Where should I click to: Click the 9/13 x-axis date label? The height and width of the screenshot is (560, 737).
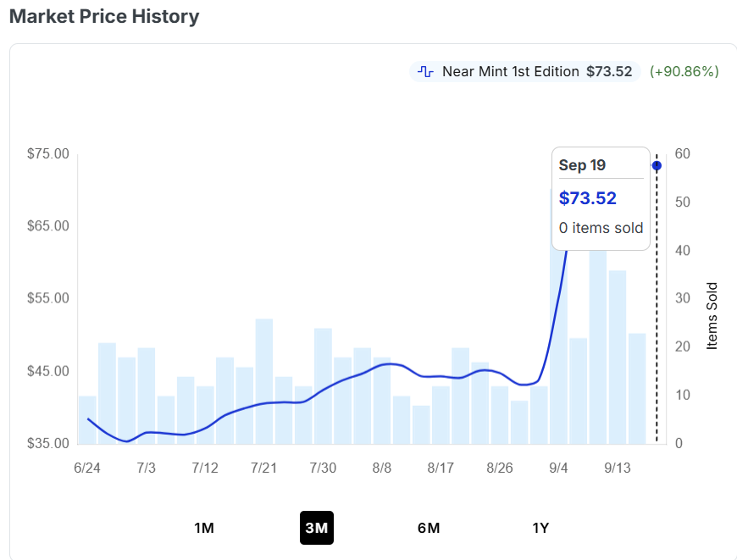tap(618, 468)
